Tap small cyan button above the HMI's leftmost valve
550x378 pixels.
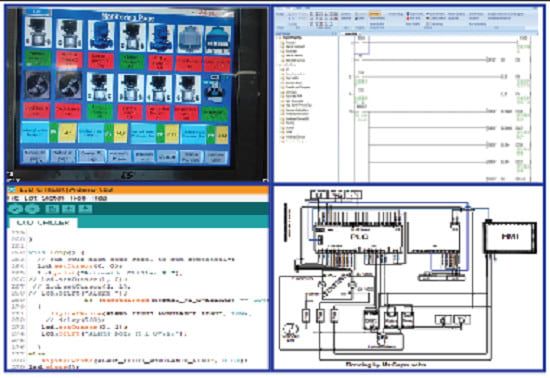pyautogui.click(x=38, y=11)
